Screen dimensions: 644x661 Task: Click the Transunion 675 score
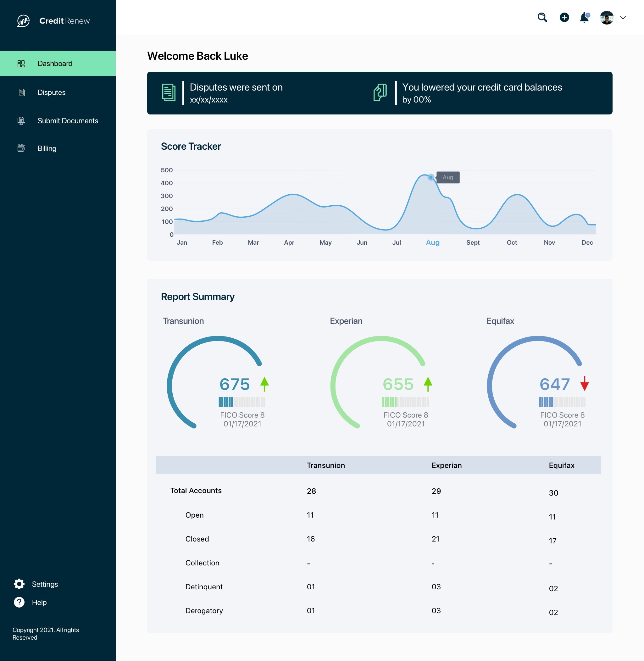235,384
